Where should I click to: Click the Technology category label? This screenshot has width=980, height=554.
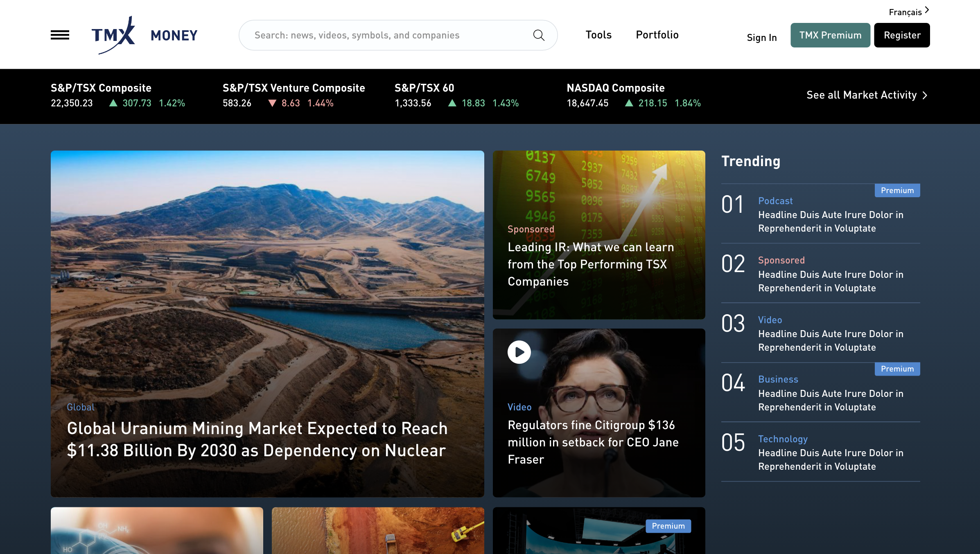coord(783,439)
